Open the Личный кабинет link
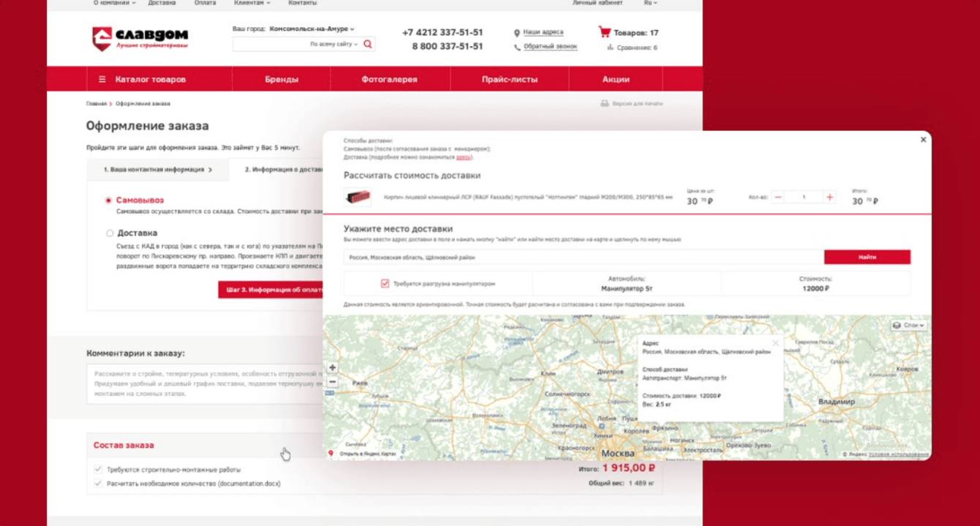980x526 pixels. coord(598,3)
